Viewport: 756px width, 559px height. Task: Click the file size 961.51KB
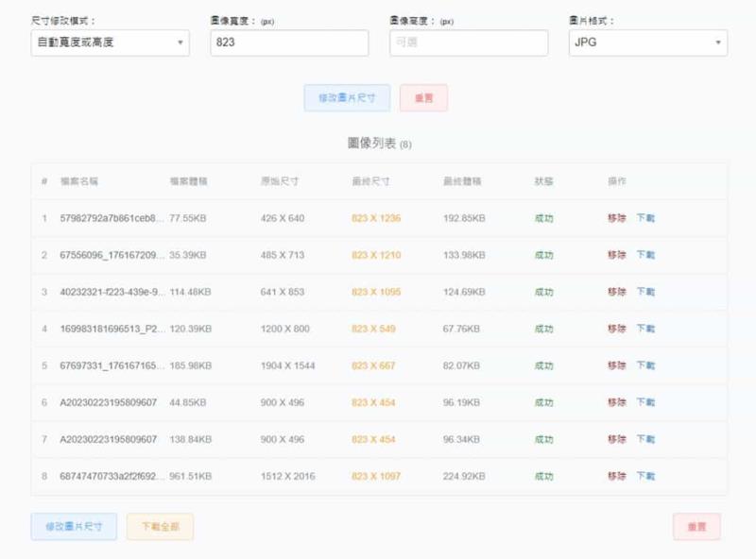[191, 476]
